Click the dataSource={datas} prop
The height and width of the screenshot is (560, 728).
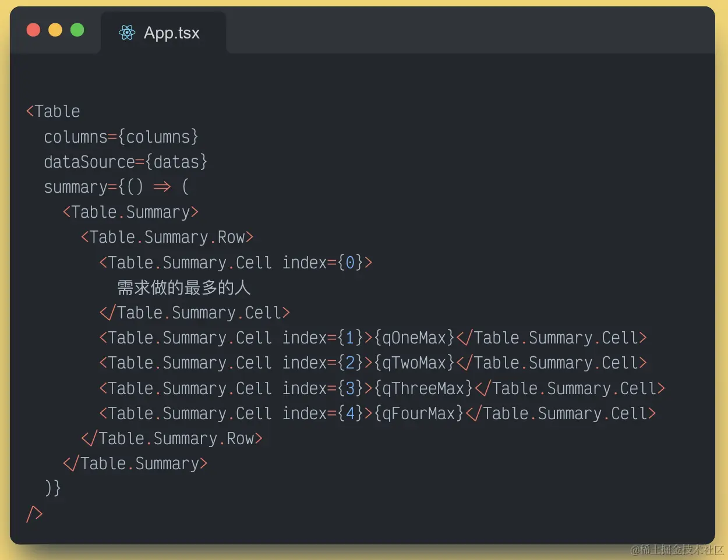click(x=125, y=162)
